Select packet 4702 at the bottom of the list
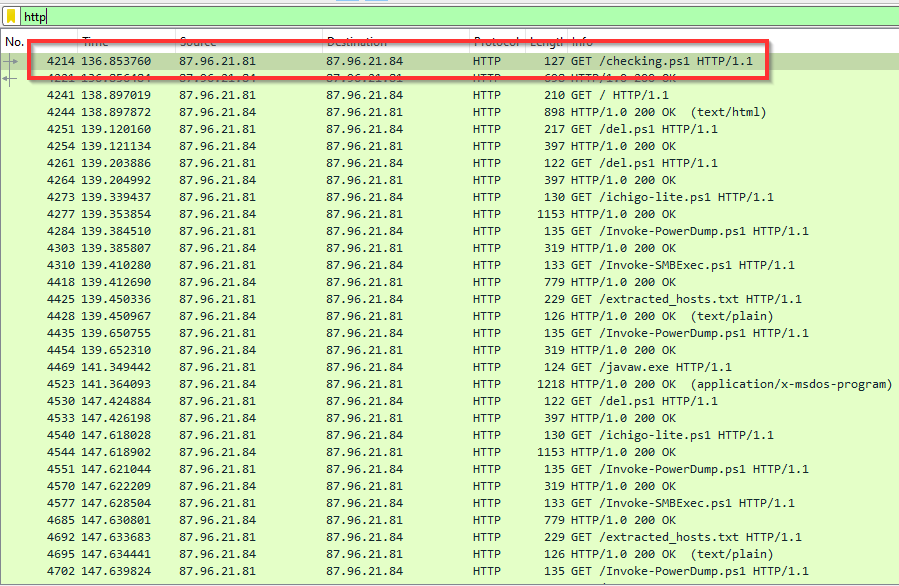Viewport: 899px width, 586px height. point(400,571)
